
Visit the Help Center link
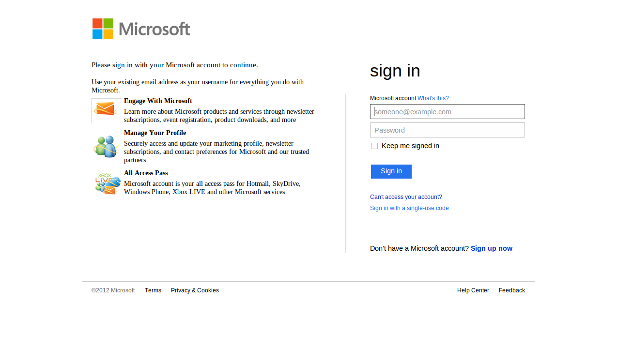[473, 290]
